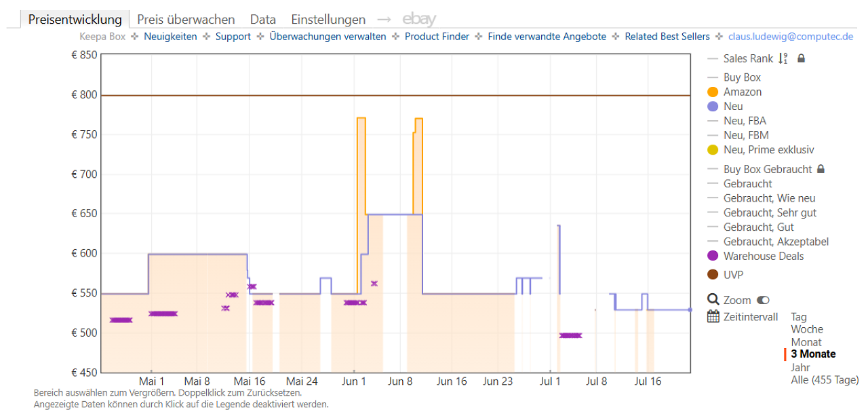The height and width of the screenshot is (414, 868).
Task: Click the Sales Rank sort icon
Action: pyautogui.click(x=783, y=59)
